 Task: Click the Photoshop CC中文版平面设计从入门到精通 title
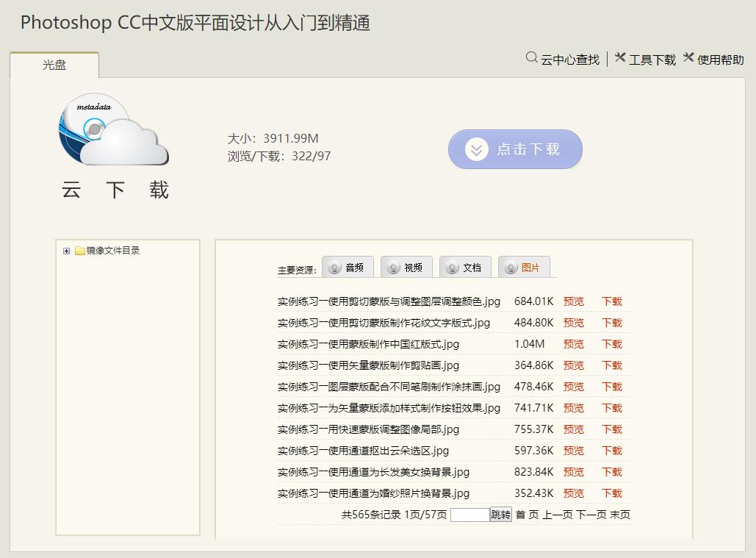[x=195, y=23]
